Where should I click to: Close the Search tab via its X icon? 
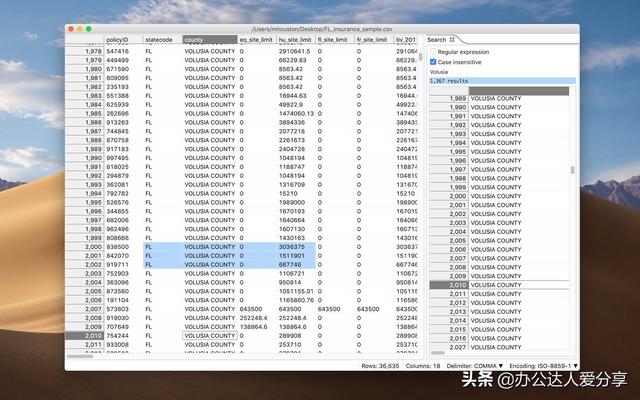coord(452,40)
